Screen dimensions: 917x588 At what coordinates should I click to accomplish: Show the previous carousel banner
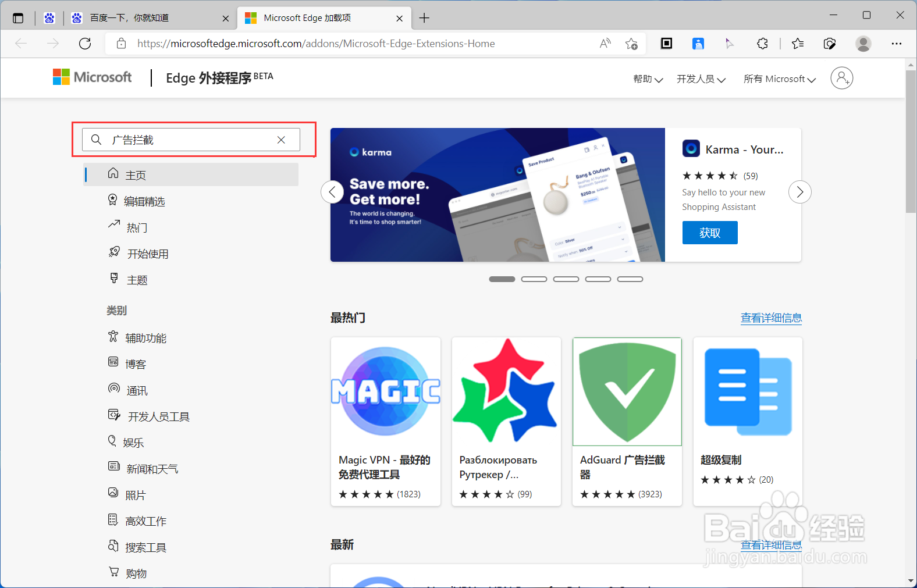(332, 192)
